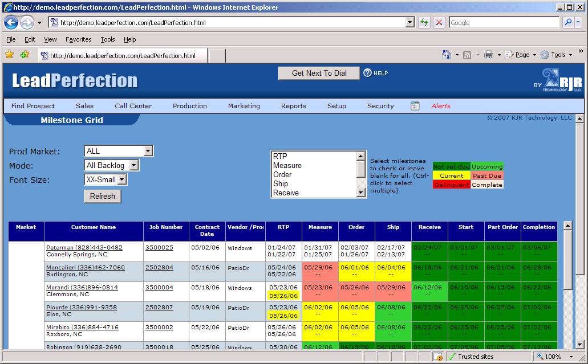Viewport: 588px width, 364px height.
Task: Click the red Stop loading icon
Action: tap(439, 22)
